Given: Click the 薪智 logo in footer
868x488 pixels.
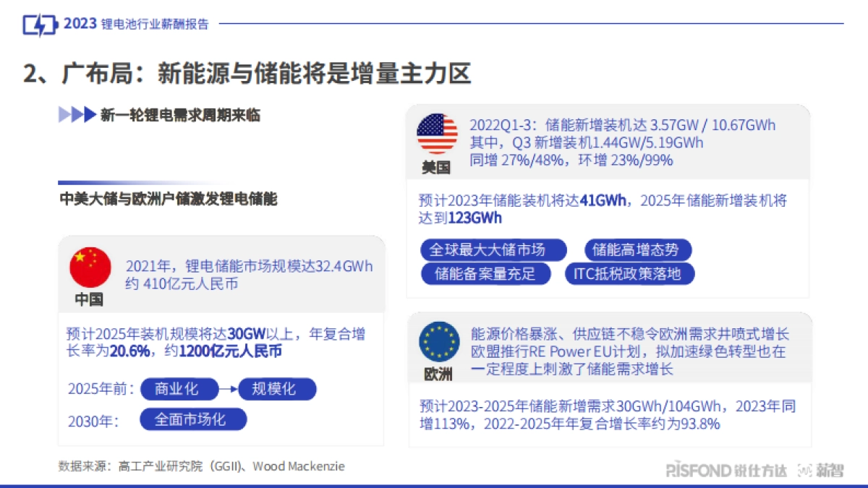Looking at the screenshot, I should point(821,470).
